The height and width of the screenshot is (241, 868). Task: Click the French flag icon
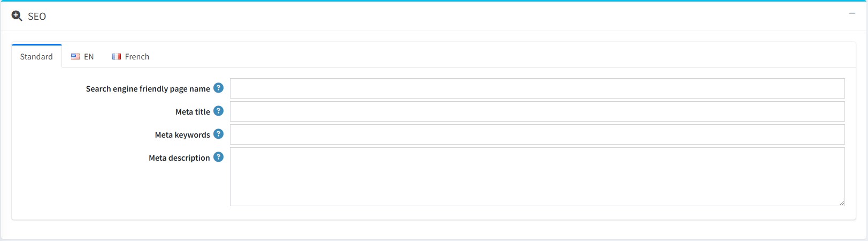117,57
